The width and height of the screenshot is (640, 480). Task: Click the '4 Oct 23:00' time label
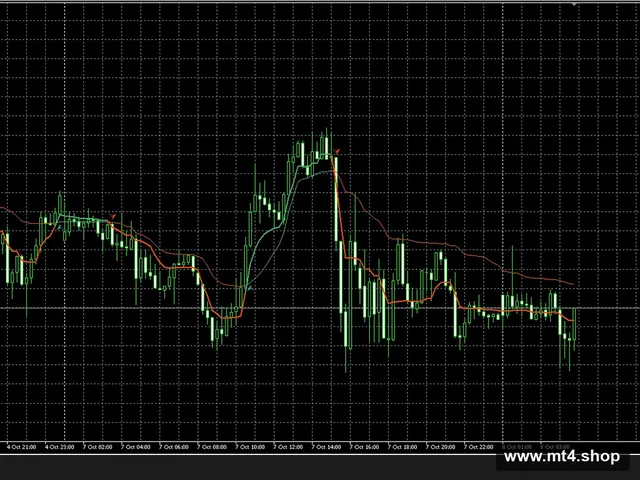[x=60, y=447]
